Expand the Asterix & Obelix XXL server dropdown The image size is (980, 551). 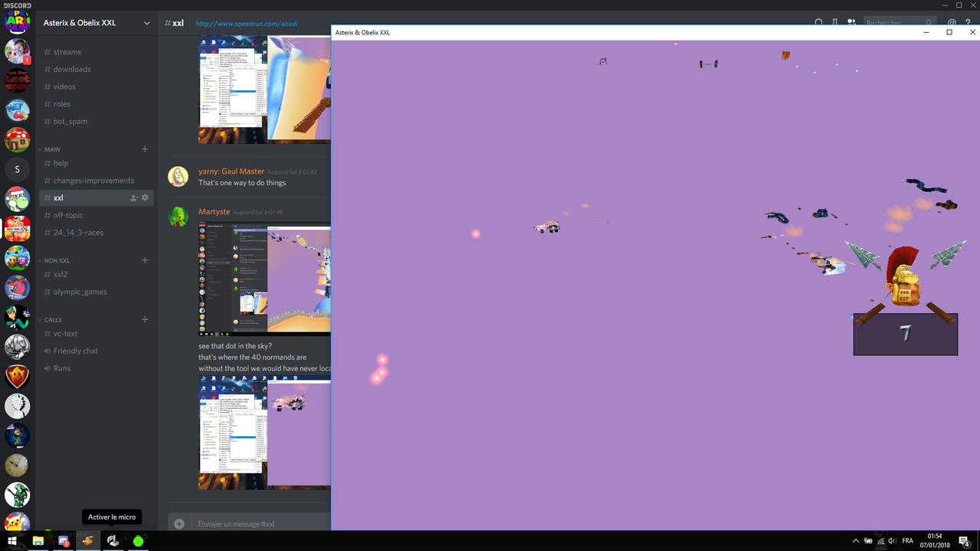tap(147, 23)
